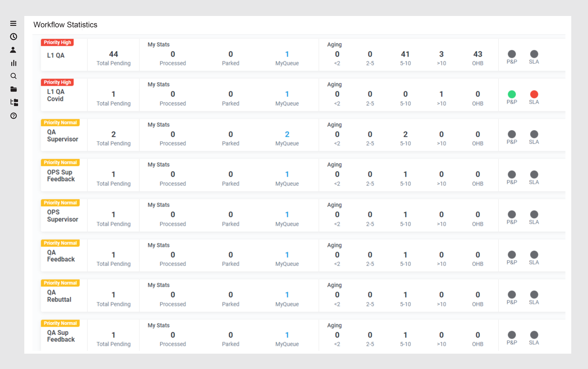Click Total Pending value for QA Sup Feedback

[113, 335]
